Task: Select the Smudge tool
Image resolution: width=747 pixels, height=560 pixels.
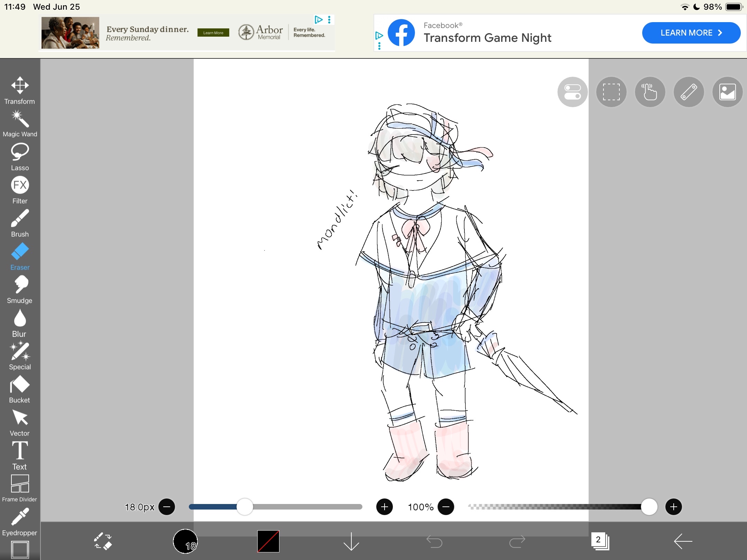Action: (20, 290)
